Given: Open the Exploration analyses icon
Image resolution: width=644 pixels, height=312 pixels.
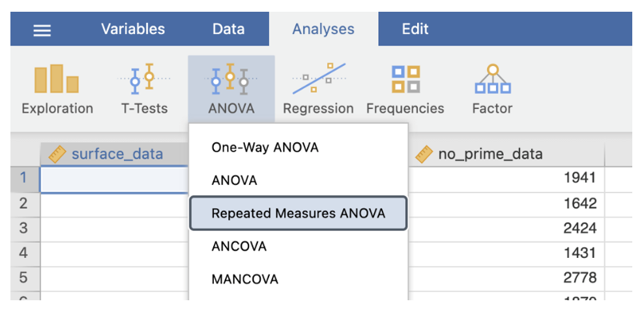Looking at the screenshot, I should pyautogui.click(x=57, y=90).
